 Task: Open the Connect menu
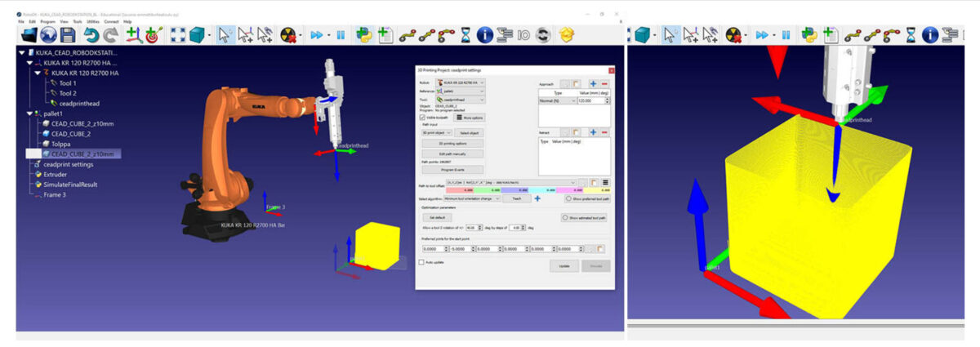pos(111,21)
